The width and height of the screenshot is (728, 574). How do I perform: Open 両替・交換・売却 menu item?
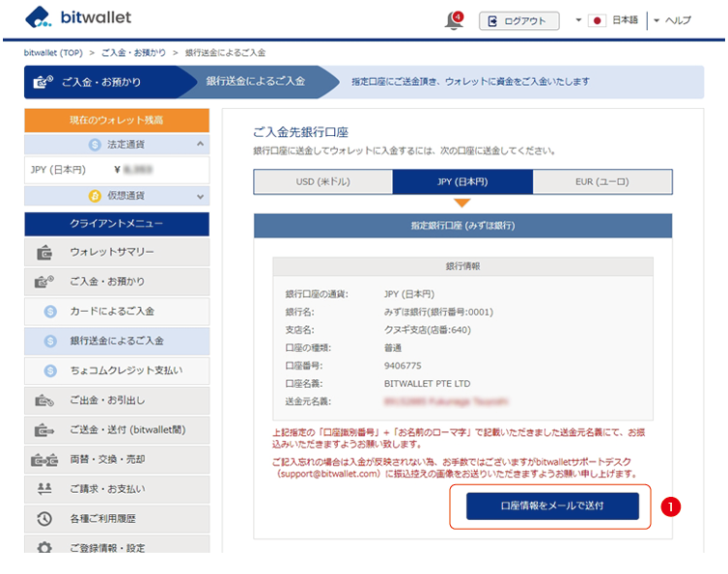tap(117, 460)
